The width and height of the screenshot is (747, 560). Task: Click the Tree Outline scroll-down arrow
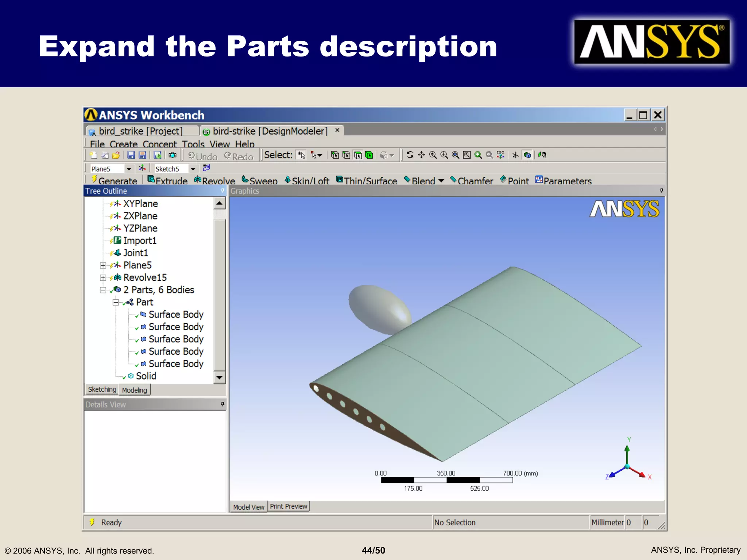(219, 377)
